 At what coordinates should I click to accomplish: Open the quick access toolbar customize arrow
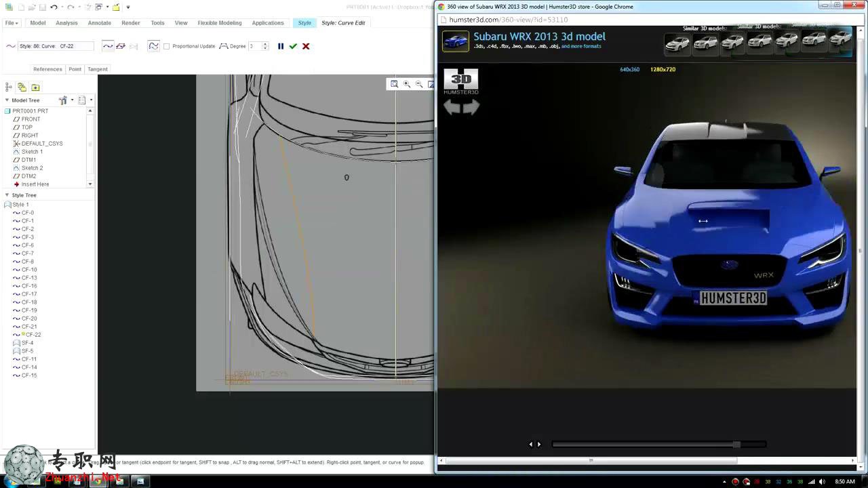(x=128, y=7)
